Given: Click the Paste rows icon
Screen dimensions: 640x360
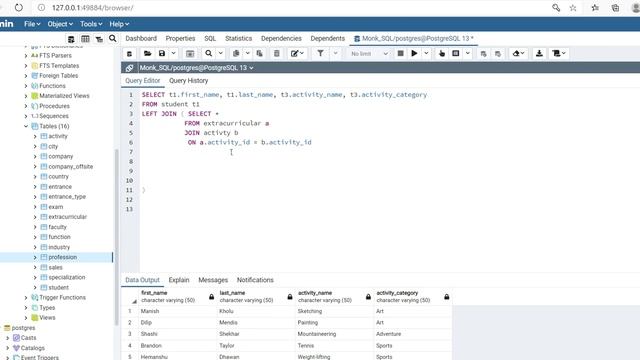Looking at the screenshot, I should click(259, 53).
